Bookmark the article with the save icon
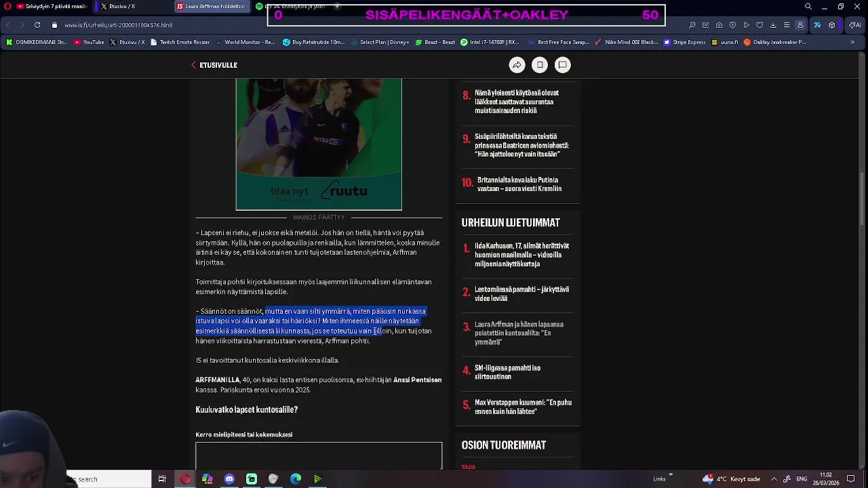 pos(540,65)
